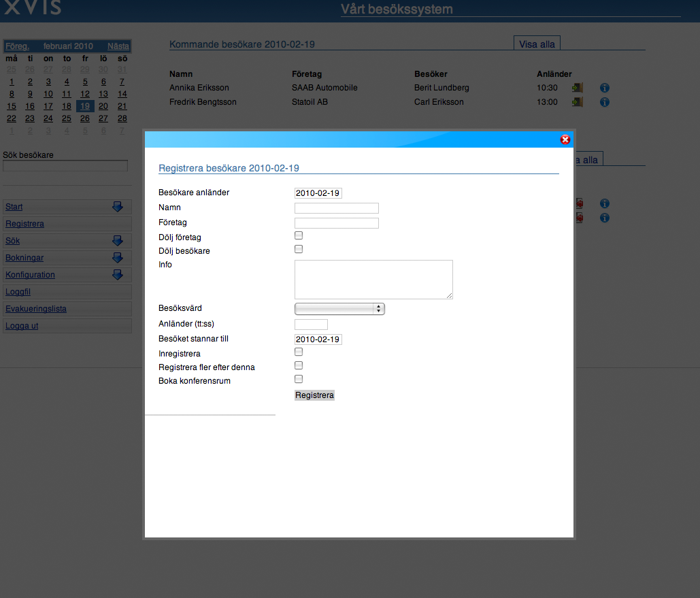Screen dimensions: 700x598
Task: Open the Loggfil sidebar link
Action: (18, 292)
